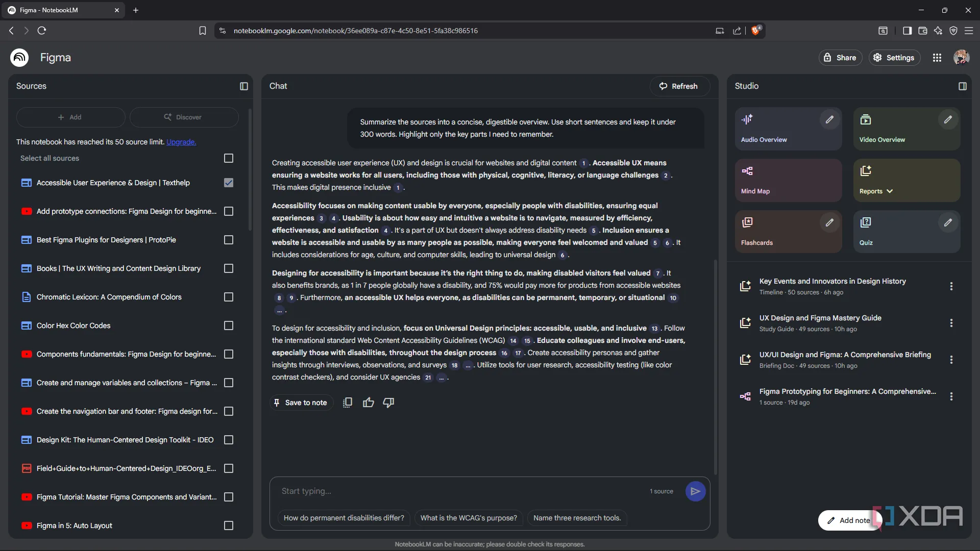
Task: Collapse the Sources panel icon
Action: [244, 86]
